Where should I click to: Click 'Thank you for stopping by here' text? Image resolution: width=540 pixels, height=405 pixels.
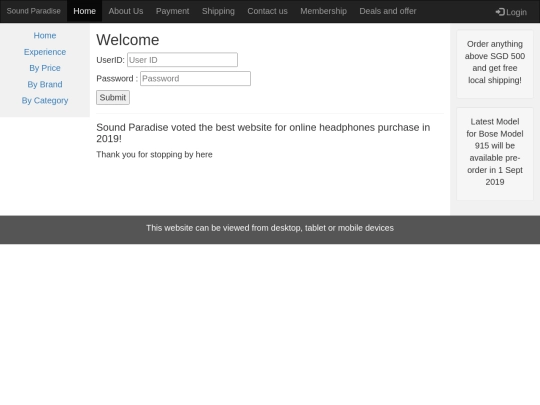[154, 154]
